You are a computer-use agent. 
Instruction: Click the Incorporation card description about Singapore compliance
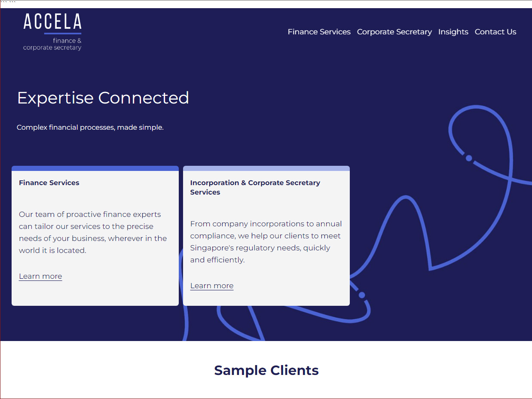[x=266, y=242]
